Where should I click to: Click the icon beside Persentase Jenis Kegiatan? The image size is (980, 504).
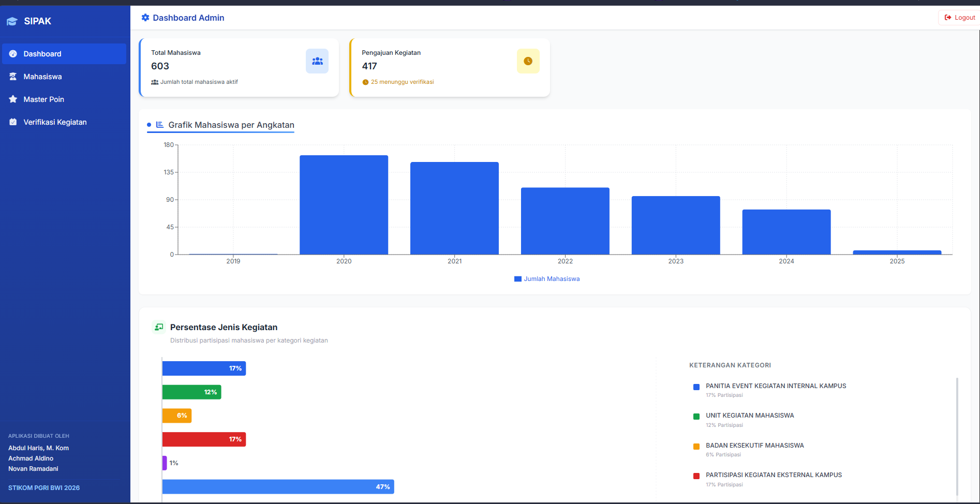coord(159,327)
